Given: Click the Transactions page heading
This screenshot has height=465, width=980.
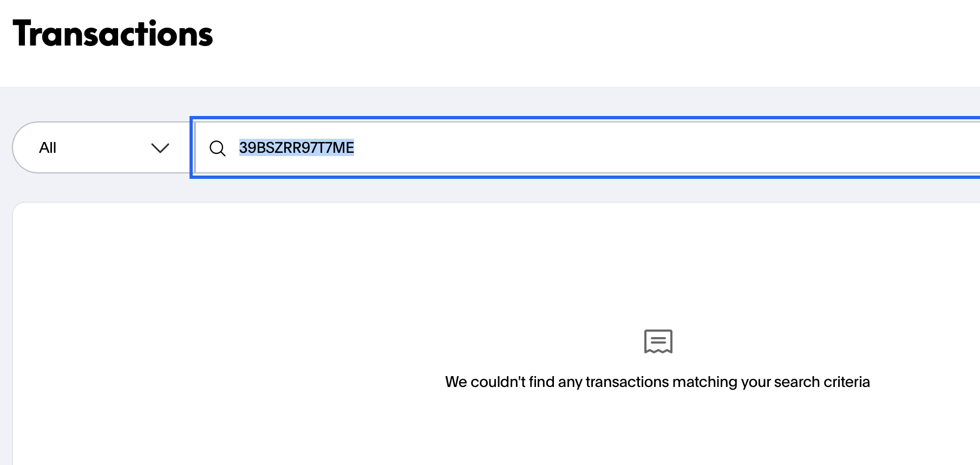Looking at the screenshot, I should [113, 34].
